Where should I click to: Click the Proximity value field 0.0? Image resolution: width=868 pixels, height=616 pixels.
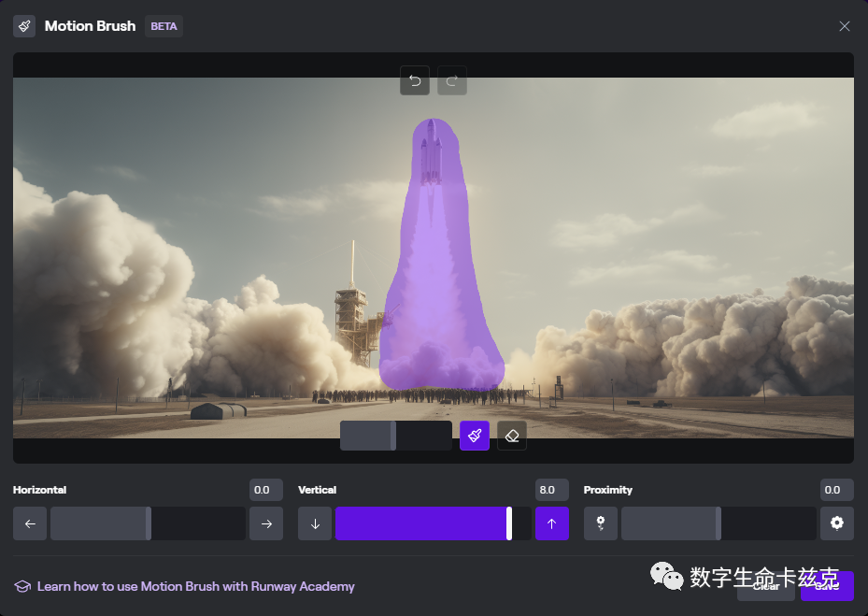point(837,490)
